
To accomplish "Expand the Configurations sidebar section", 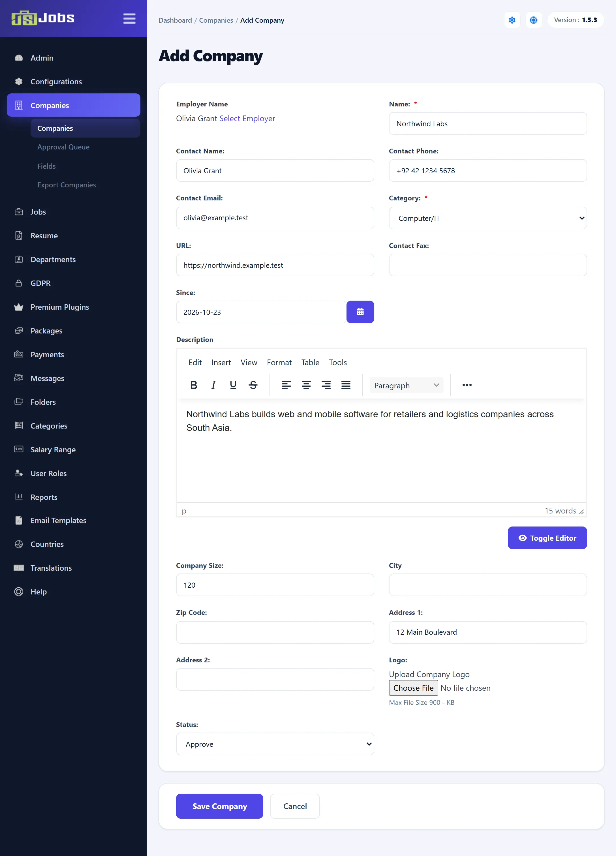I will click(74, 82).
